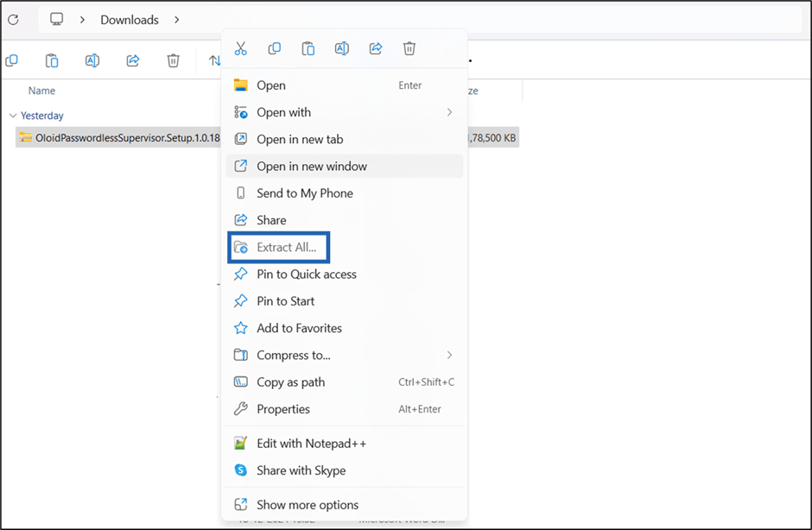Click chevron after Downloads breadcrumb

click(x=177, y=20)
